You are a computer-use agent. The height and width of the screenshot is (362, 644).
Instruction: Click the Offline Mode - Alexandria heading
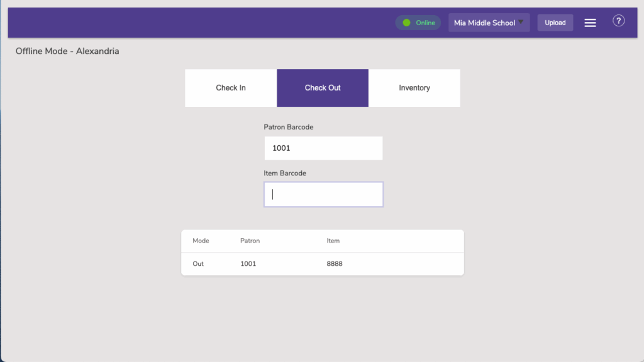click(67, 51)
